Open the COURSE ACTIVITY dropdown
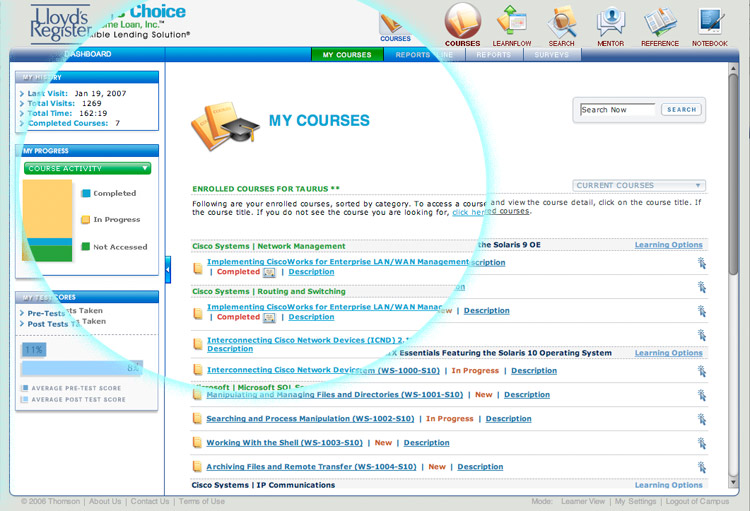 pos(88,168)
